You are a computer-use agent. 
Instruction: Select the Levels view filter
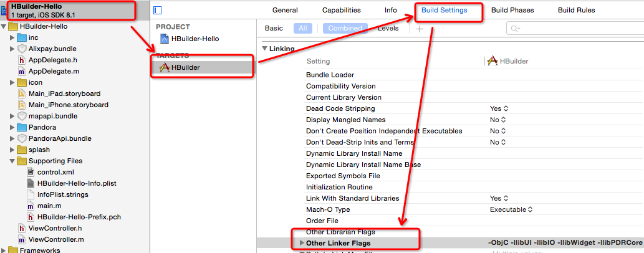(388, 28)
